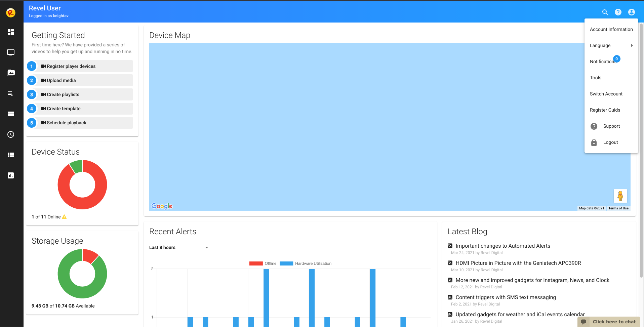Open the Last 8 hours dropdown

click(x=179, y=247)
